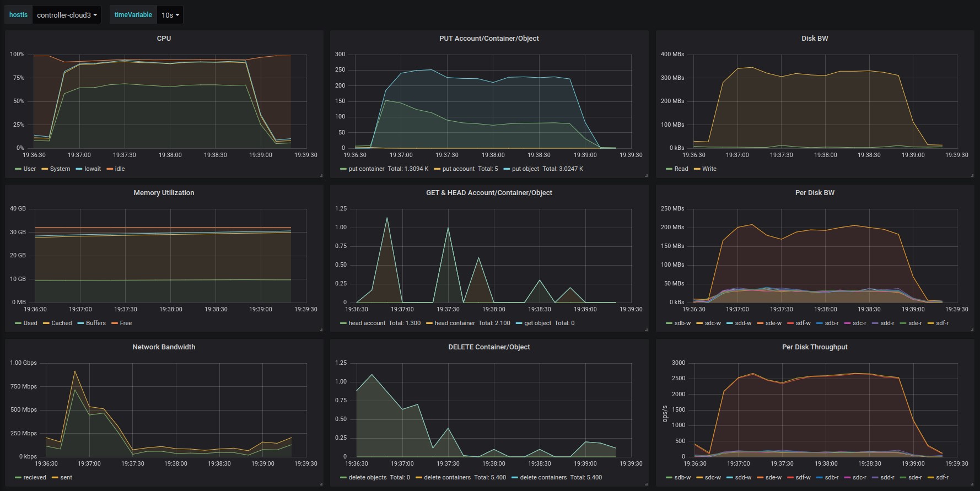The width and height of the screenshot is (980, 491).
Task: Click the sdb-w color icon in Per Disk BW legend
Action: [x=669, y=323]
